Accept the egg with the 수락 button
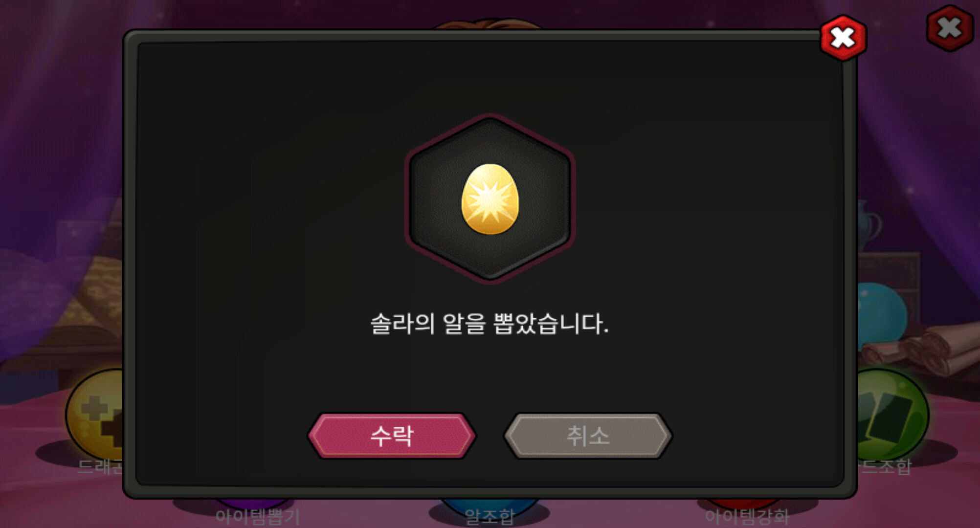This screenshot has height=528, width=980. [392, 436]
